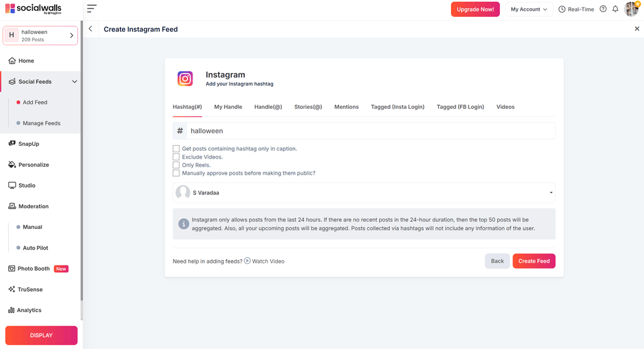Image resolution: width=644 pixels, height=349 pixels.
Task: Click the Socialwalls logo
Action: click(x=33, y=9)
